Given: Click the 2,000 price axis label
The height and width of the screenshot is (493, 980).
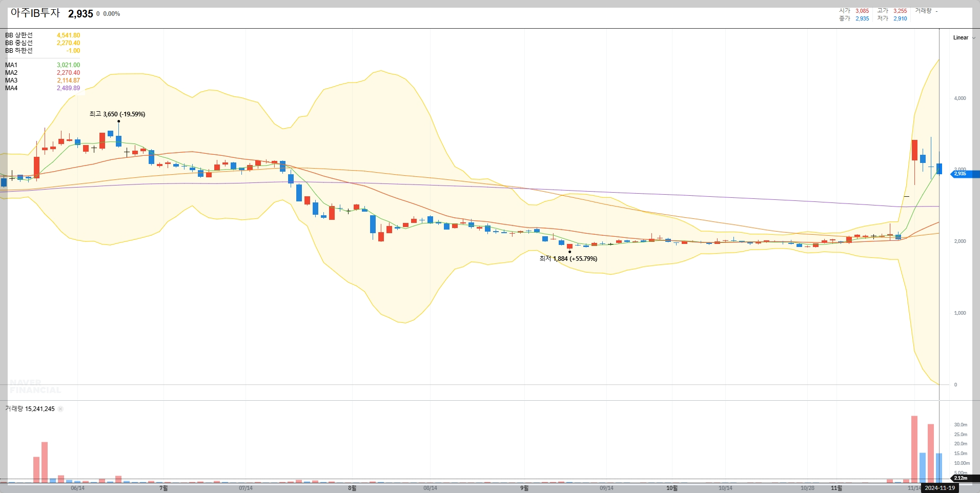Looking at the screenshot, I should click(960, 241).
